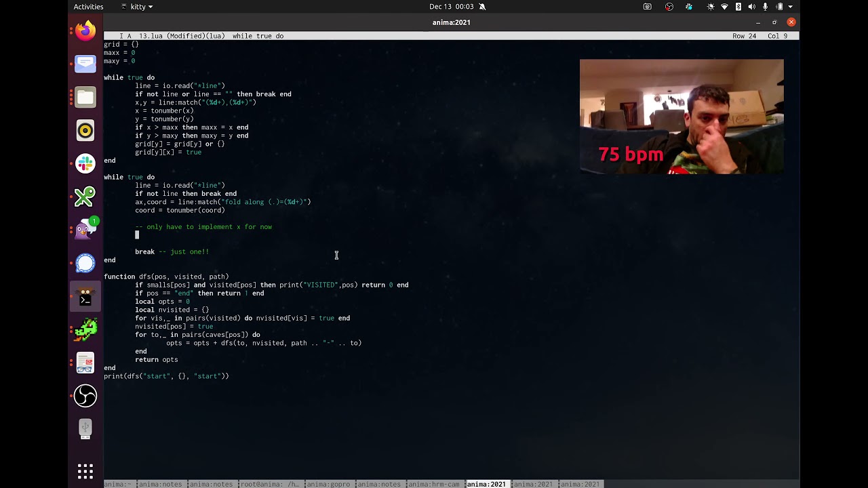Click the line:match fold along line
The width and height of the screenshot is (868, 488).
coord(223,202)
